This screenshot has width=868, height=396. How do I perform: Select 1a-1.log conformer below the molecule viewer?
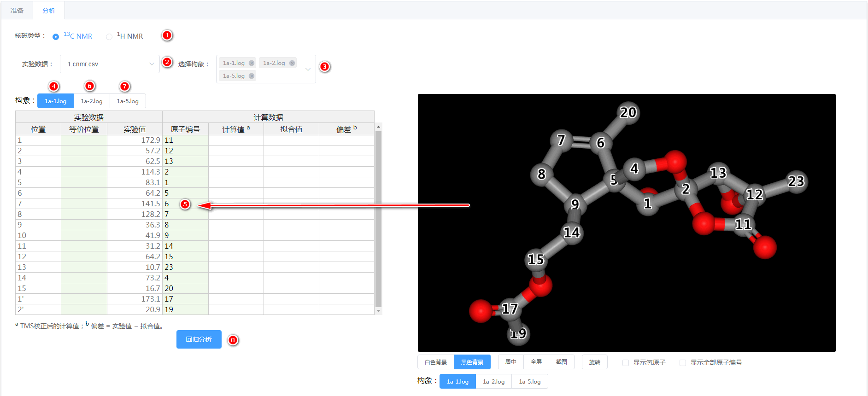pos(457,381)
